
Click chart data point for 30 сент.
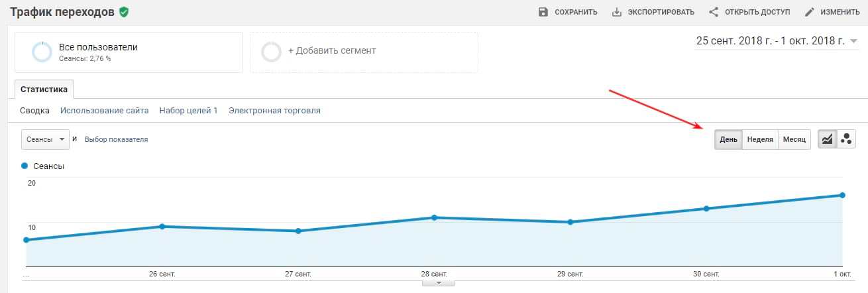pyautogui.click(x=706, y=209)
